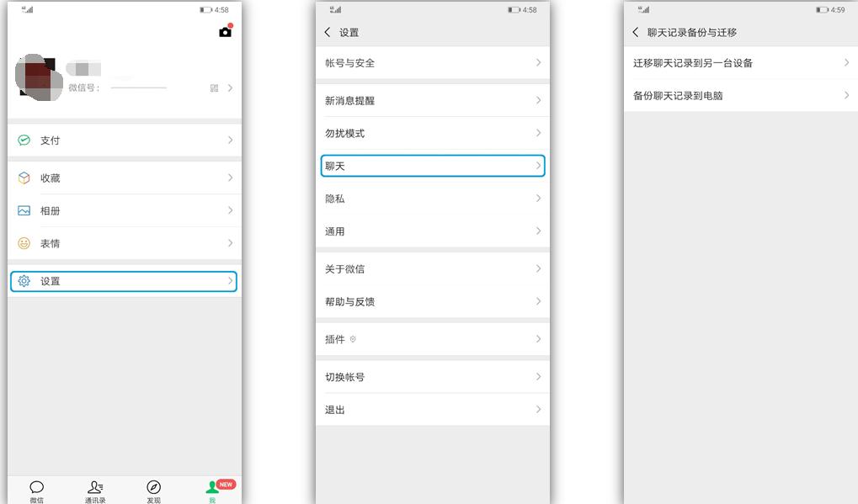This screenshot has height=504, width=858.
Task: Open 表情 (Stickers) smiley icon
Action: tap(24, 243)
